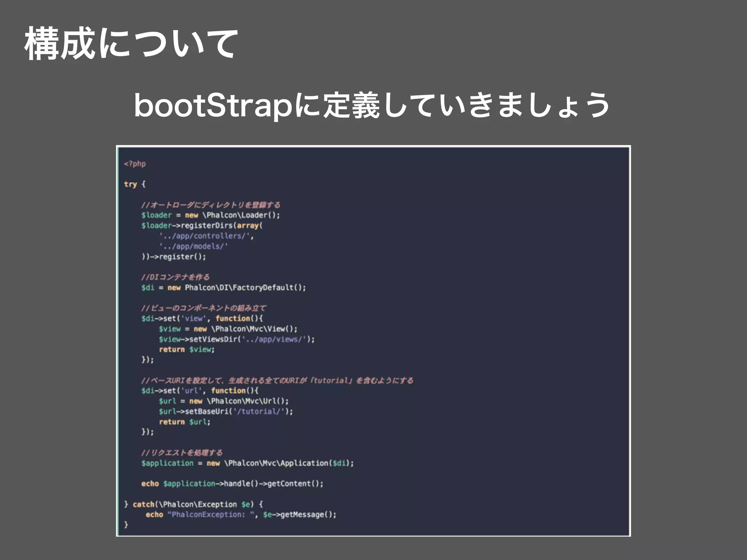Image resolution: width=747 pixels, height=560 pixels.
Task: Click the return $url; statement
Action: pos(185,422)
